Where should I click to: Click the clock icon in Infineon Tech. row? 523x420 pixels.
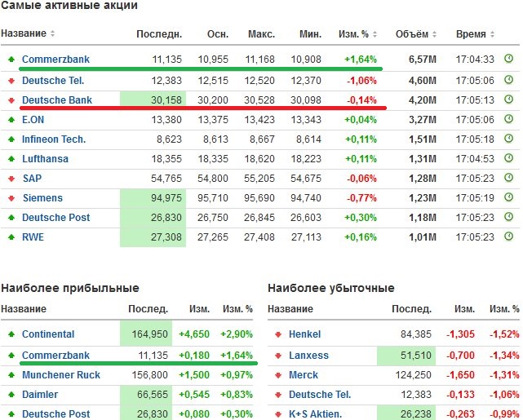coord(508,139)
